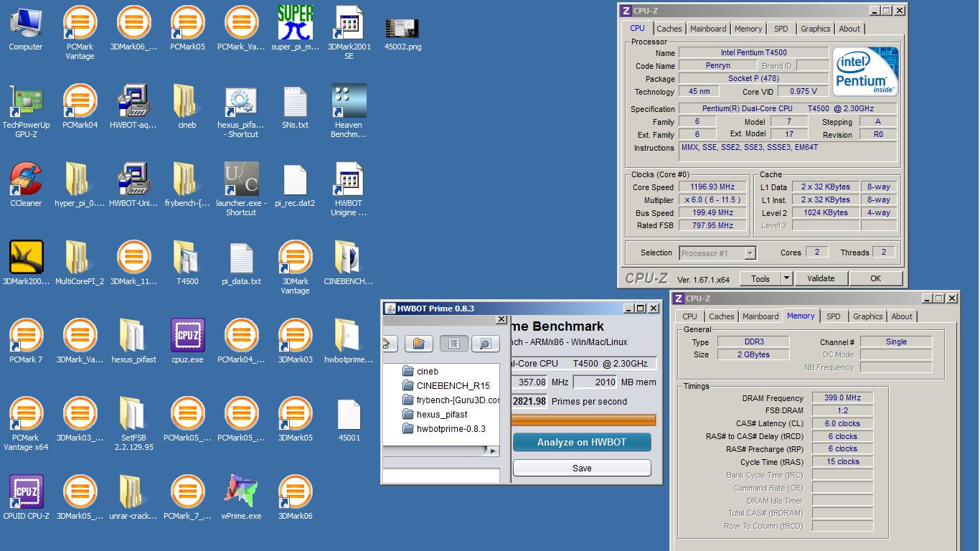Open PCMark Vantage x64 shortcut

pos(26,424)
